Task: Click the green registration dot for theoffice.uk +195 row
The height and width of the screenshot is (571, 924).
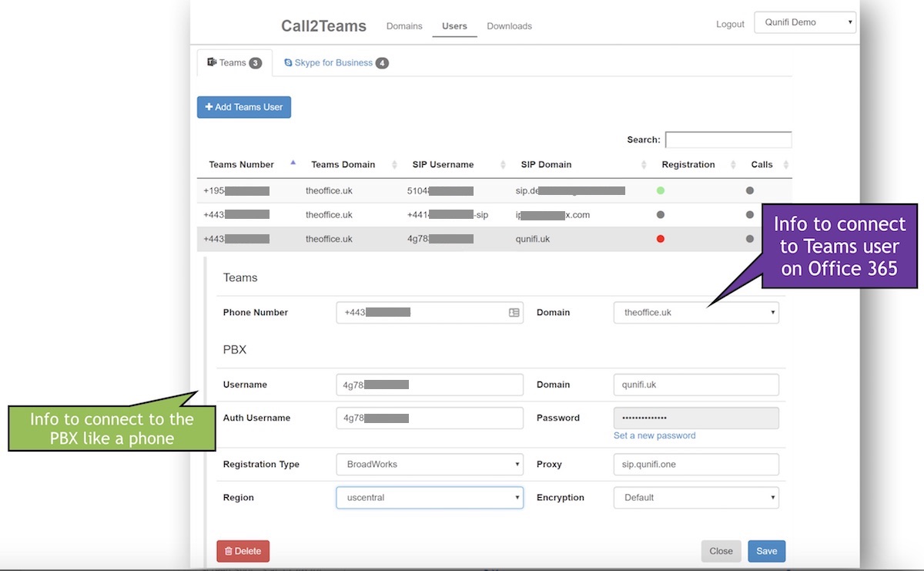Action: click(660, 190)
